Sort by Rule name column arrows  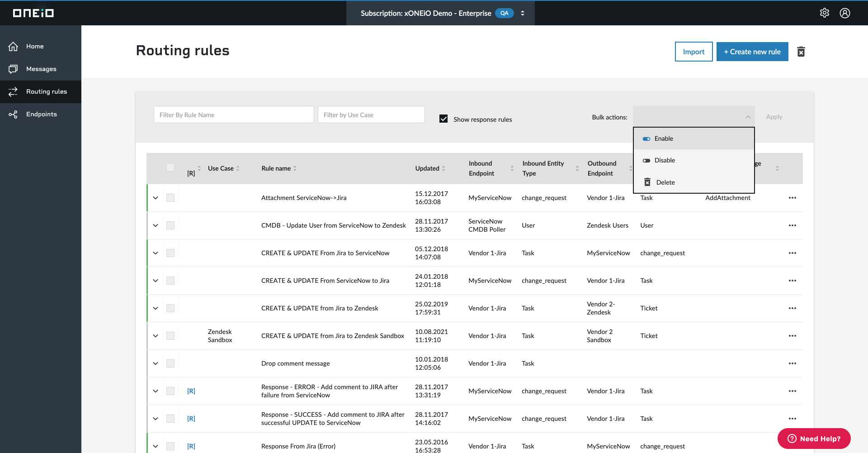click(x=295, y=168)
